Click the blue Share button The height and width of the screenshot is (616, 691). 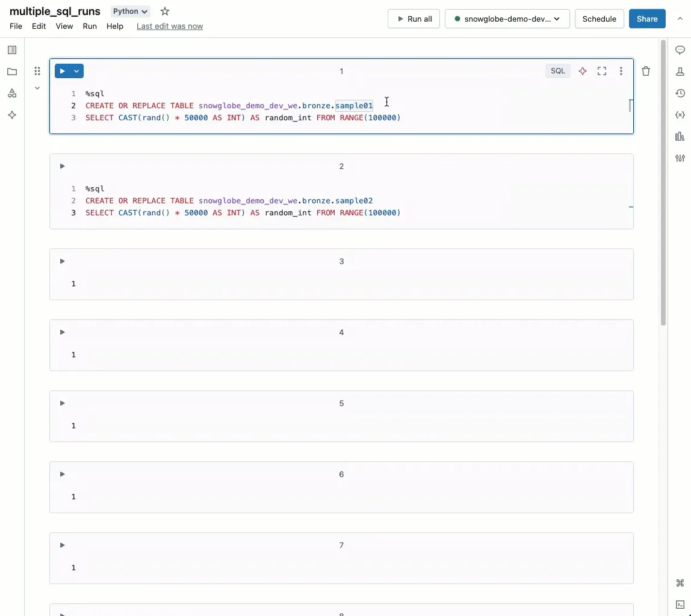[647, 19]
